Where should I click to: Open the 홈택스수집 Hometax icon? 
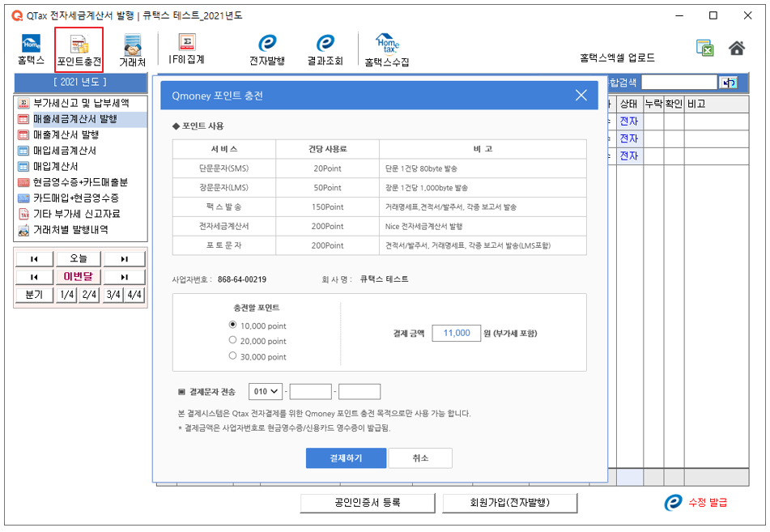point(387,49)
